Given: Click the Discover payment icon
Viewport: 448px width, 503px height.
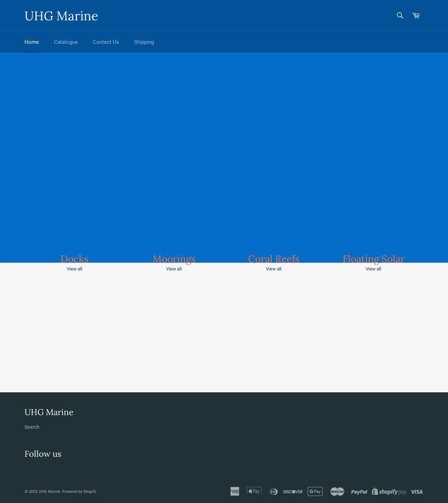Looking at the screenshot, I should [293, 491].
